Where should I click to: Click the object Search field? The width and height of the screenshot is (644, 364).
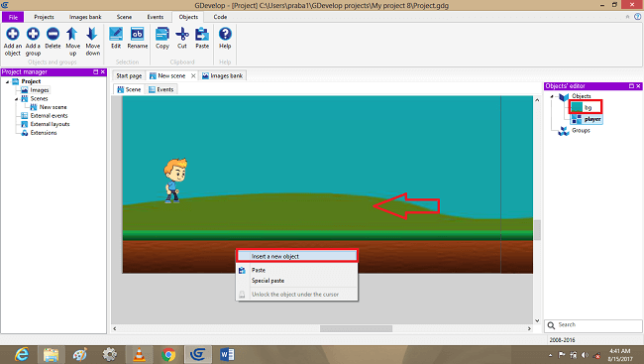click(593, 325)
